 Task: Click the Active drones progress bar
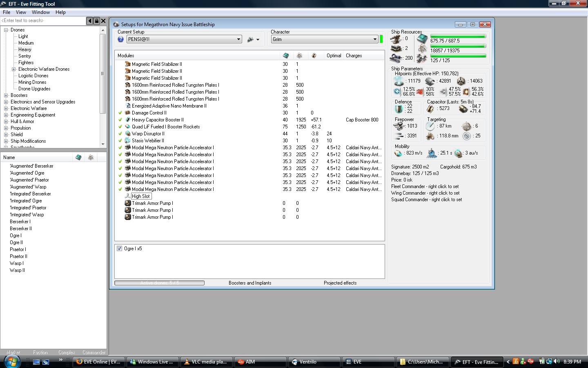tap(159, 283)
